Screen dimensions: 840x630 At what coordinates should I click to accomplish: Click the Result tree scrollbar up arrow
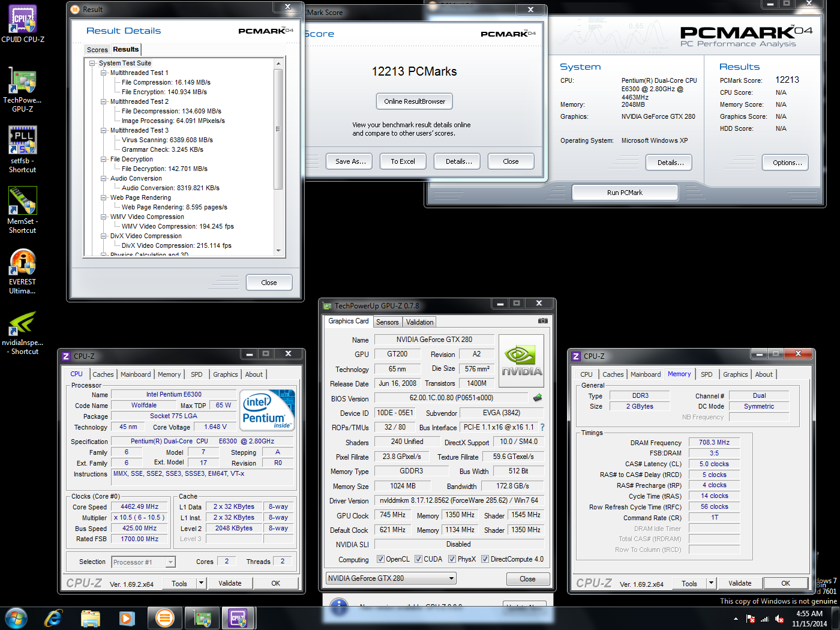pyautogui.click(x=278, y=63)
